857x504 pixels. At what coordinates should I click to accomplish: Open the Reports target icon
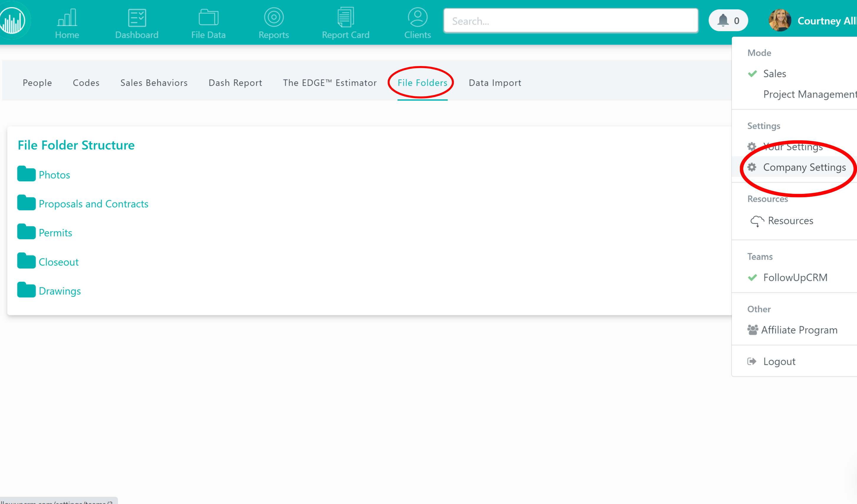tap(274, 17)
